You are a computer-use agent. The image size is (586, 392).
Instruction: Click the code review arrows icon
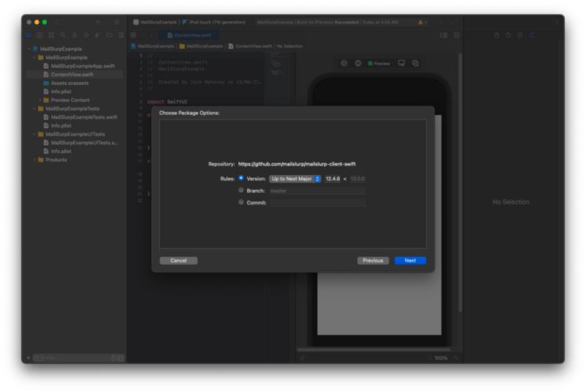(x=453, y=22)
